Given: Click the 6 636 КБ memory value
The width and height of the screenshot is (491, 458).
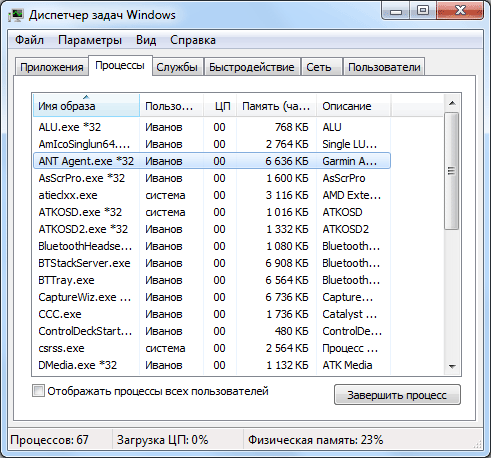Looking at the screenshot, I should coord(287,161).
